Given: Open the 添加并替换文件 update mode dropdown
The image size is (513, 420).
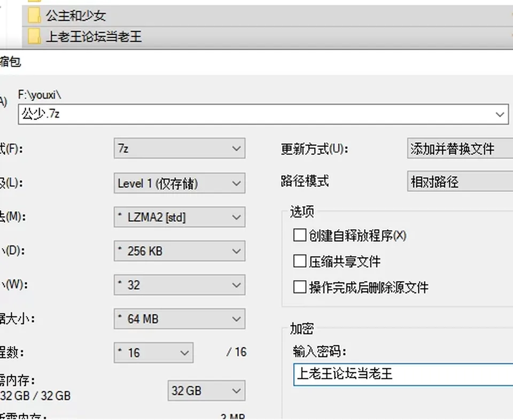Looking at the screenshot, I should click(460, 149).
